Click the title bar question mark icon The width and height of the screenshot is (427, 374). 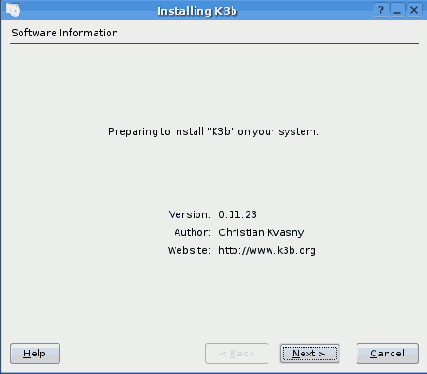[x=381, y=10]
